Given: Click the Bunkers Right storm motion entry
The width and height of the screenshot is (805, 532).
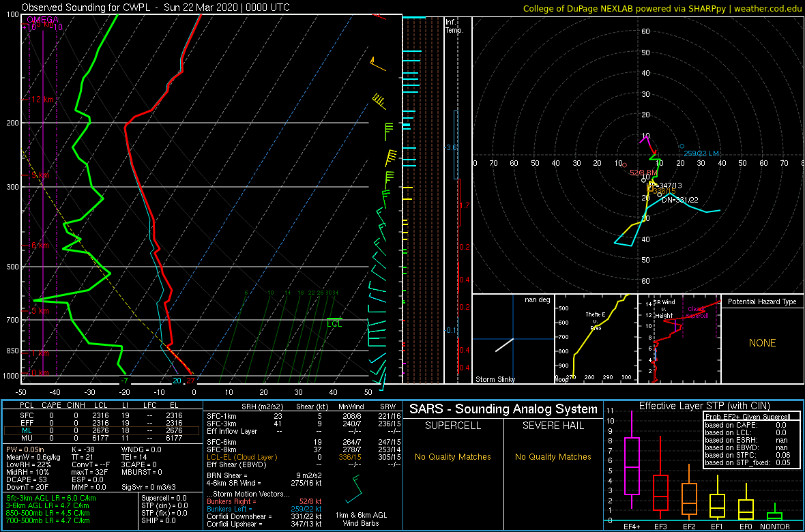Looking at the screenshot, I should coord(263,501).
